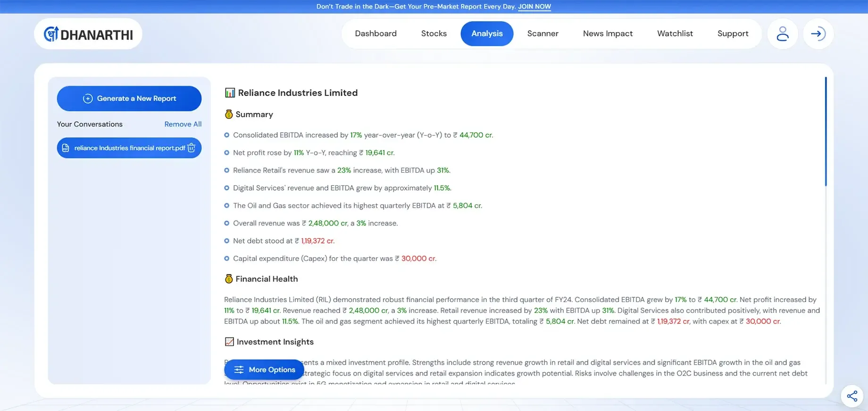Click the share icon button

852,396
